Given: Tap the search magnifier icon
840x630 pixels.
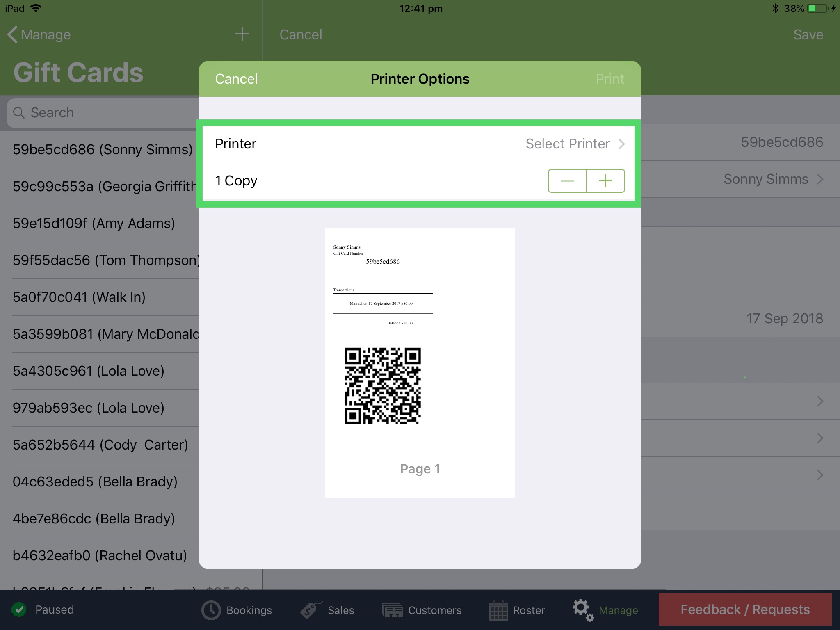Looking at the screenshot, I should [19, 112].
